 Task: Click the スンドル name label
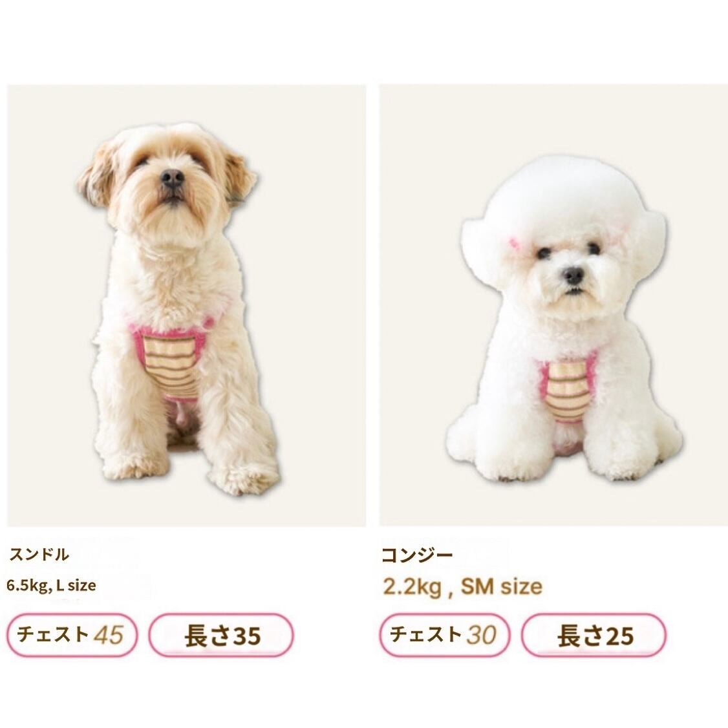click(39, 555)
